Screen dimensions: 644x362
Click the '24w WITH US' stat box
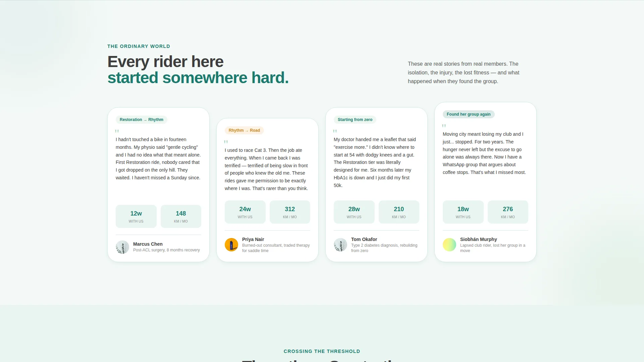[245, 212]
